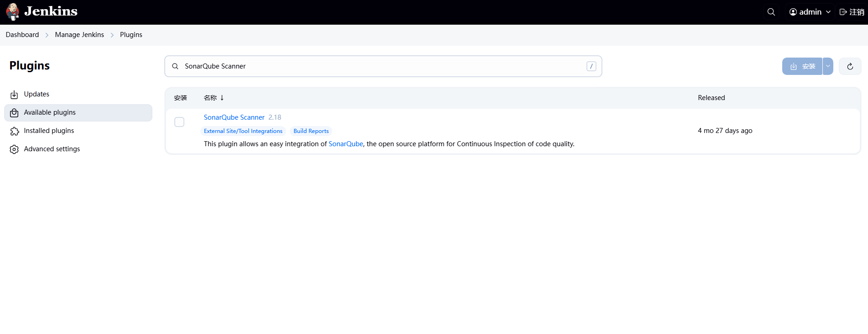
Task: Click the Available plugins bag icon
Action: click(14, 113)
